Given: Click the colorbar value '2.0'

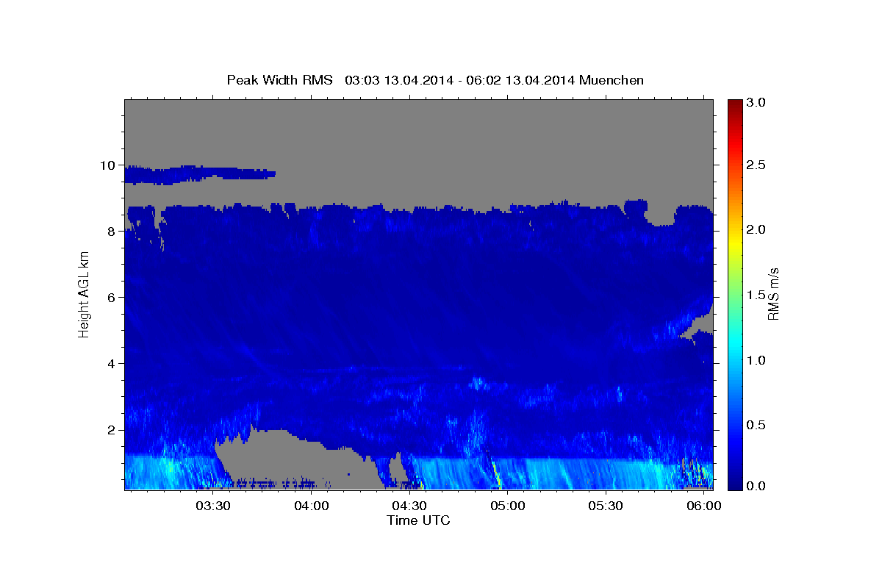Looking at the screenshot, I should [756, 230].
